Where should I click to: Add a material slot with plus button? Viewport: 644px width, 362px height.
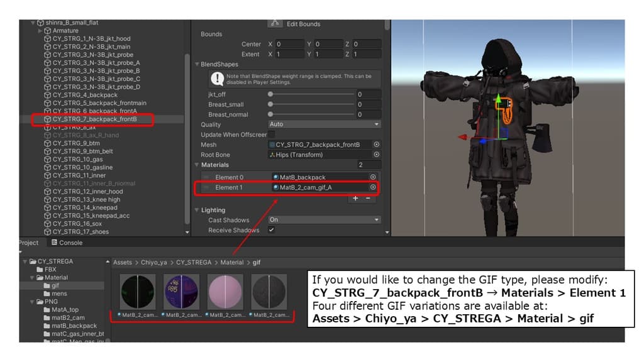[355, 198]
